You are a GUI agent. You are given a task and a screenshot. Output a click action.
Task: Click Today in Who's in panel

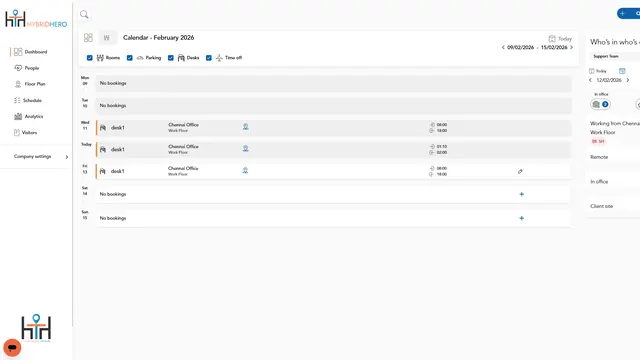pyautogui.click(x=598, y=71)
